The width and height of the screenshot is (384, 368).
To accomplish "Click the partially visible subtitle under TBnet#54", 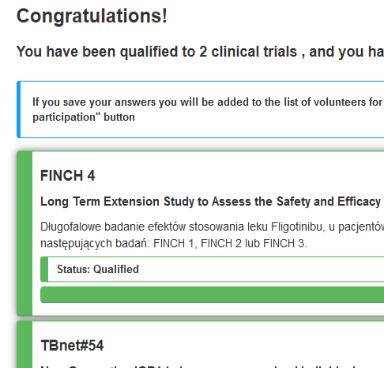I will [x=212, y=366].
